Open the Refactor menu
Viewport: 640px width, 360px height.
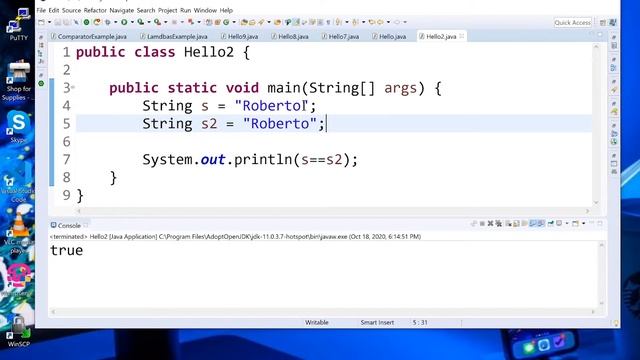click(95, 10)
